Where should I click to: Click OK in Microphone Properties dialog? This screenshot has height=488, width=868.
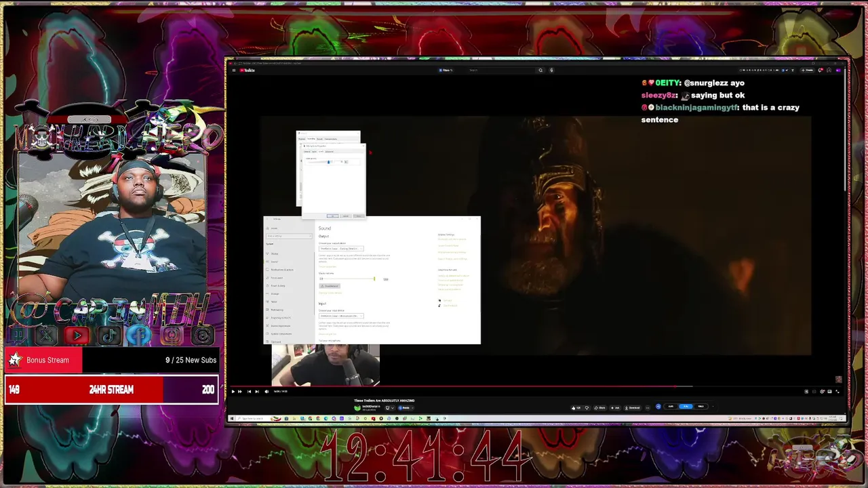coord(332,216)
